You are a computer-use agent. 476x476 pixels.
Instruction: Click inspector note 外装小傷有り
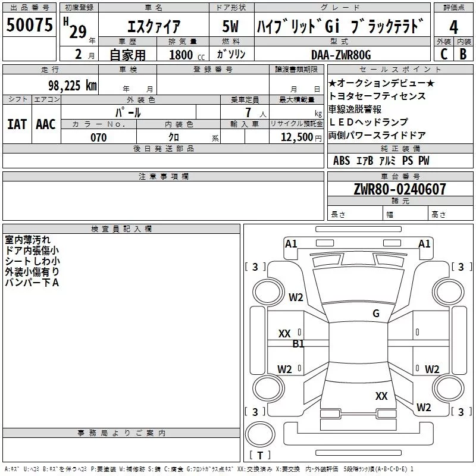[32, 272]
